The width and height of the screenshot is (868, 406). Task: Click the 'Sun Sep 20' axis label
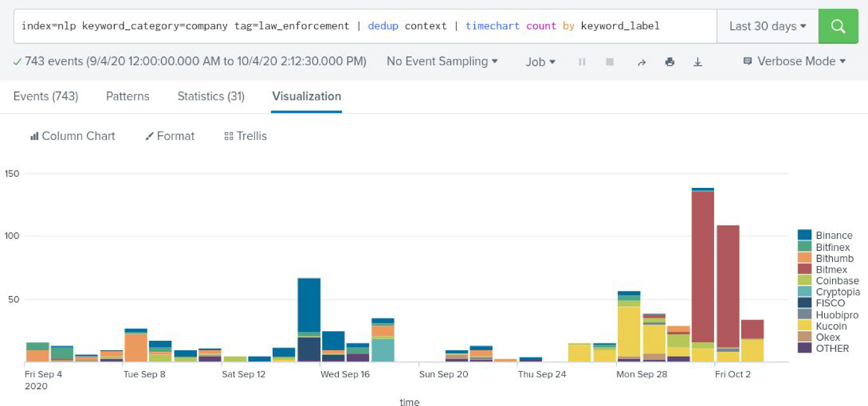pyautogui.click(x=443, y=374)
